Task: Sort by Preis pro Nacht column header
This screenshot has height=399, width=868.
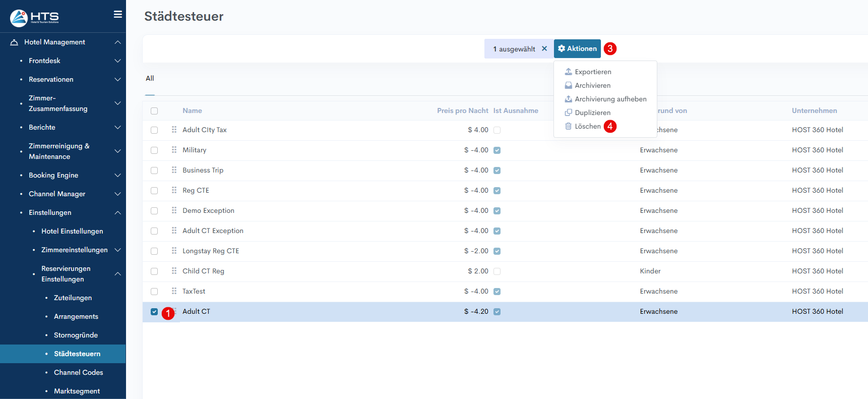Action: (x=462, y=110)
